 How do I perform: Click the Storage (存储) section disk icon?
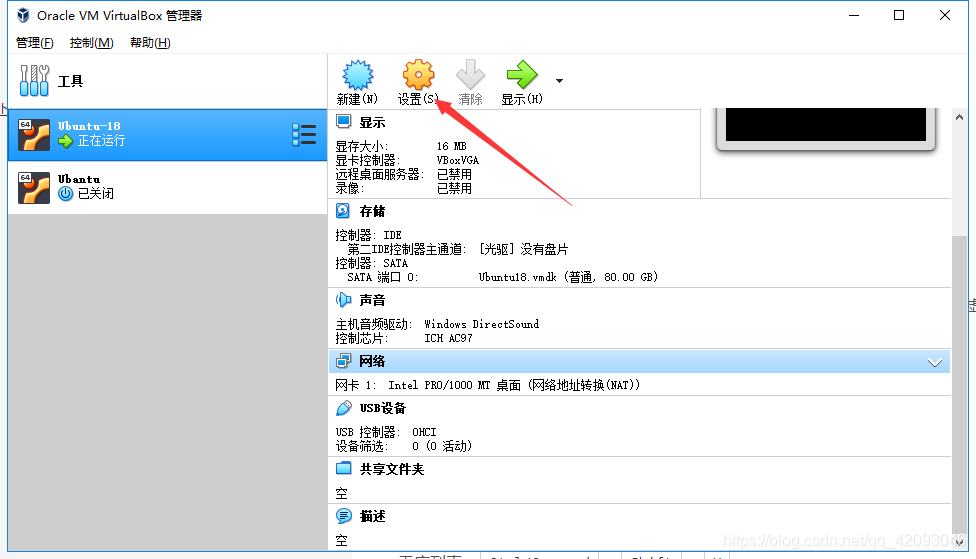click(x=343, y=210)
